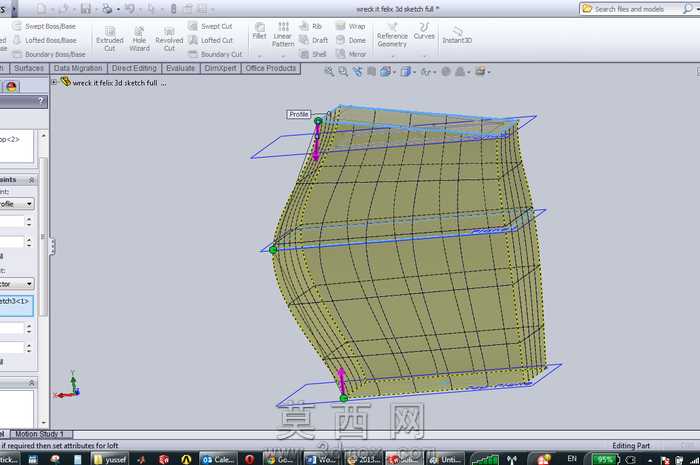Open the Curves tool

tap(424, 31)
